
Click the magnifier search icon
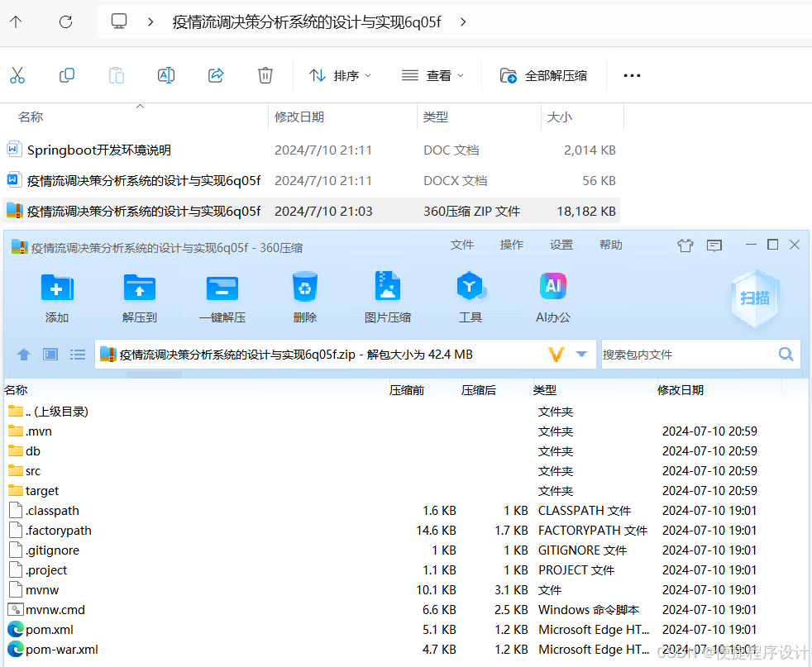(x=786, y=354)
